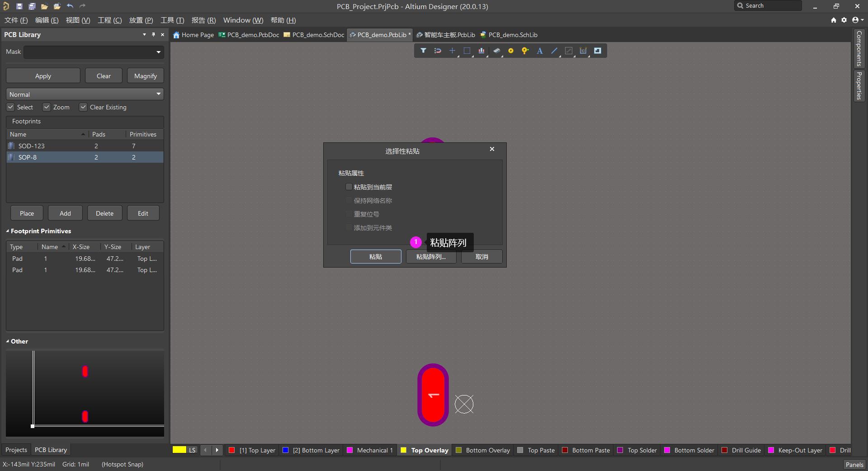The image size is (868, 471).
Task: Click the Save All icon
Action: pyautogui.click(x=32, y=6)
